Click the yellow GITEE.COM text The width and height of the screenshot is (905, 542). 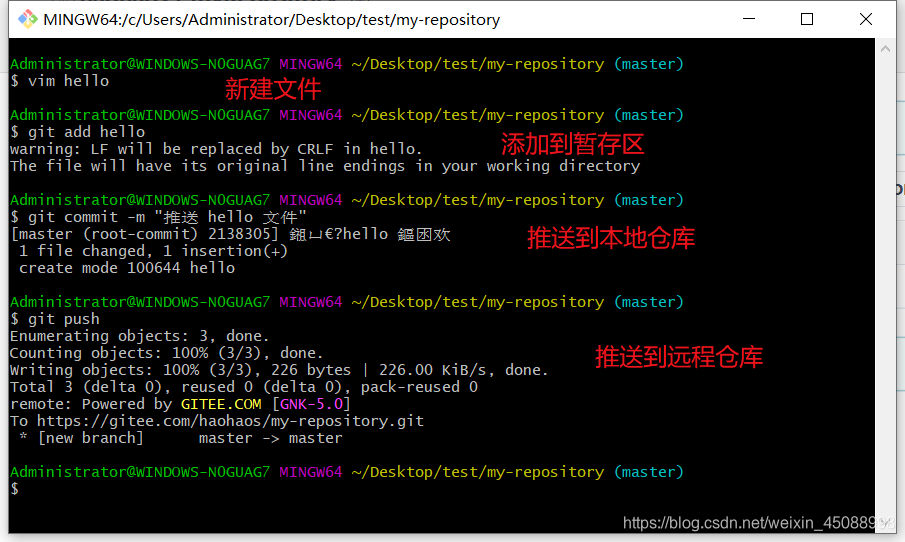[x=221, y=404]
